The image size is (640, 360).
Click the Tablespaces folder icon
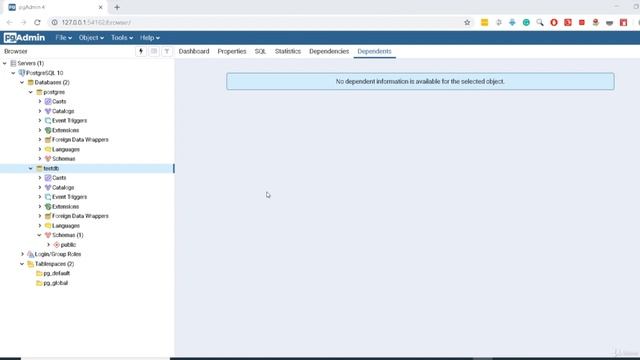31,264
